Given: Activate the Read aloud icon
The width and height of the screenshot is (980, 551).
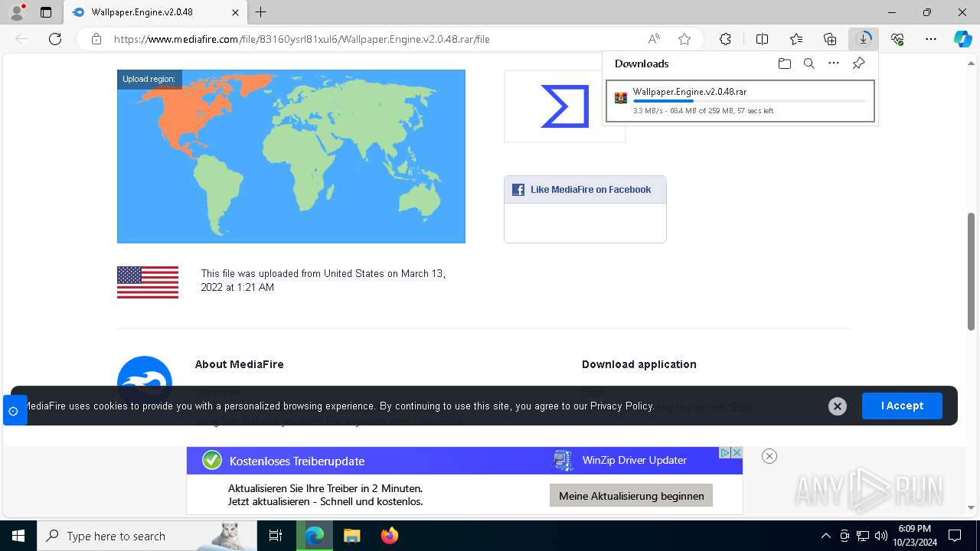Looking at the screenshot, I should tap(654, 39).
